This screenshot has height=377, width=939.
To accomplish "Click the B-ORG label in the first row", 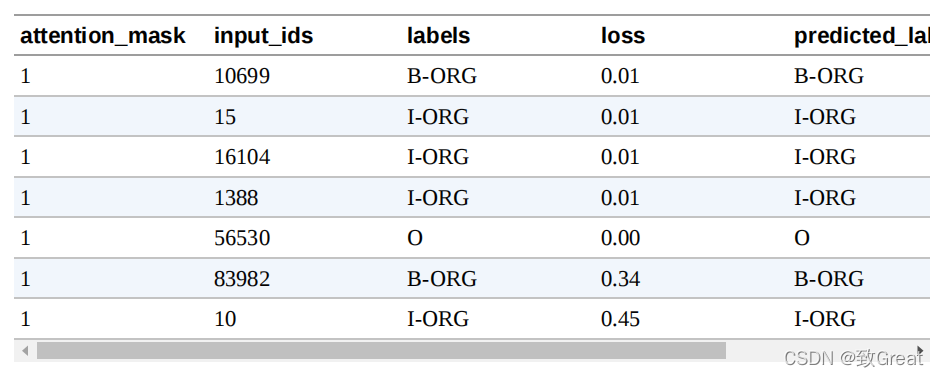I will click(442, 76).
